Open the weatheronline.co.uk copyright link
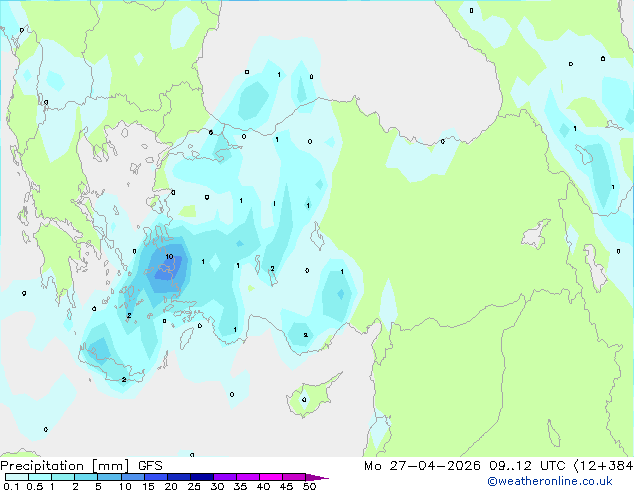Viewport: 634px width, 490px height. (549, 481)
